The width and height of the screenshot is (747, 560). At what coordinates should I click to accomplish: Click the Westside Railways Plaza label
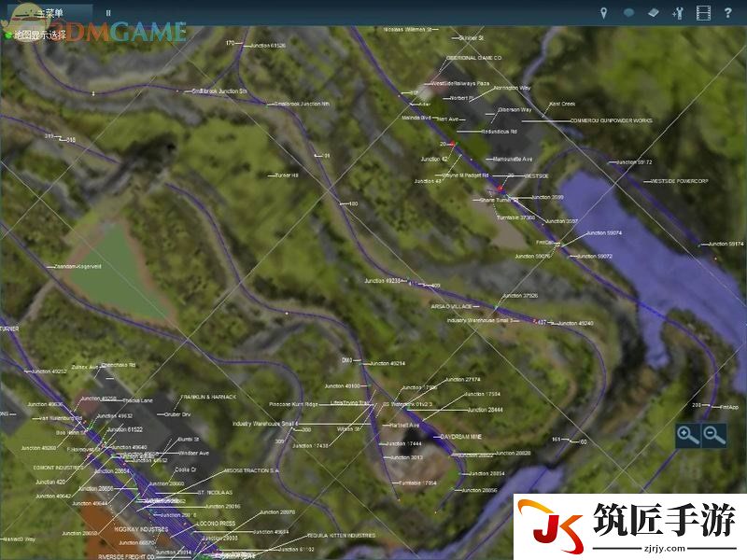[x=460, y=83]
